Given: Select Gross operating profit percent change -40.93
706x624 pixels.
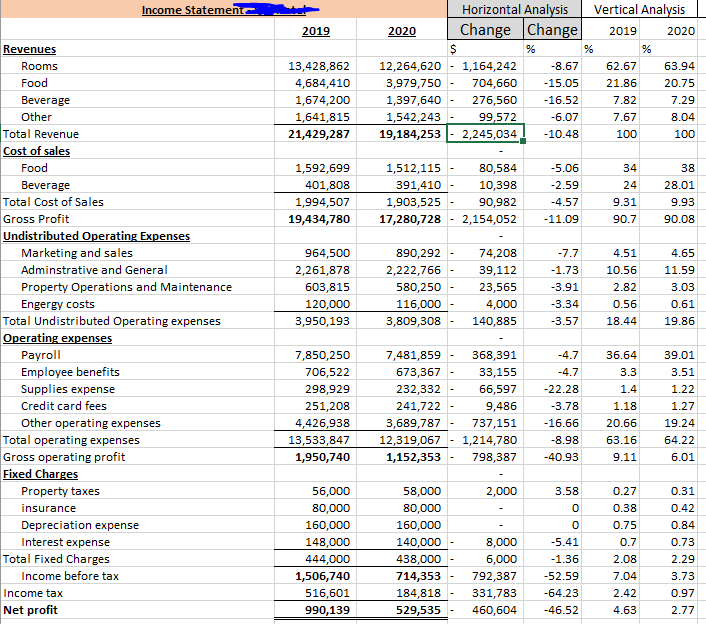Looking at the screenshot, I should pyautogui.click(x=561, y=457).
